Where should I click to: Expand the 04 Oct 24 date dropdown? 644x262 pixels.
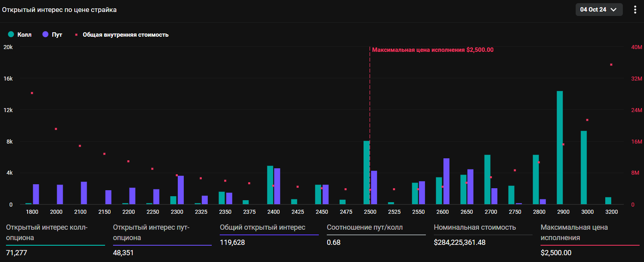598,10
